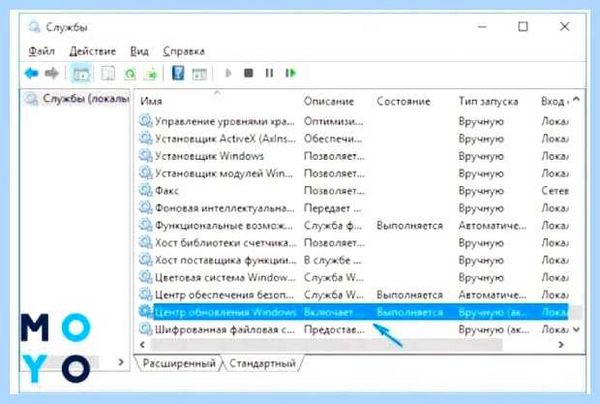Toggle the console tree show/hide icon

[x=81, y=73]
